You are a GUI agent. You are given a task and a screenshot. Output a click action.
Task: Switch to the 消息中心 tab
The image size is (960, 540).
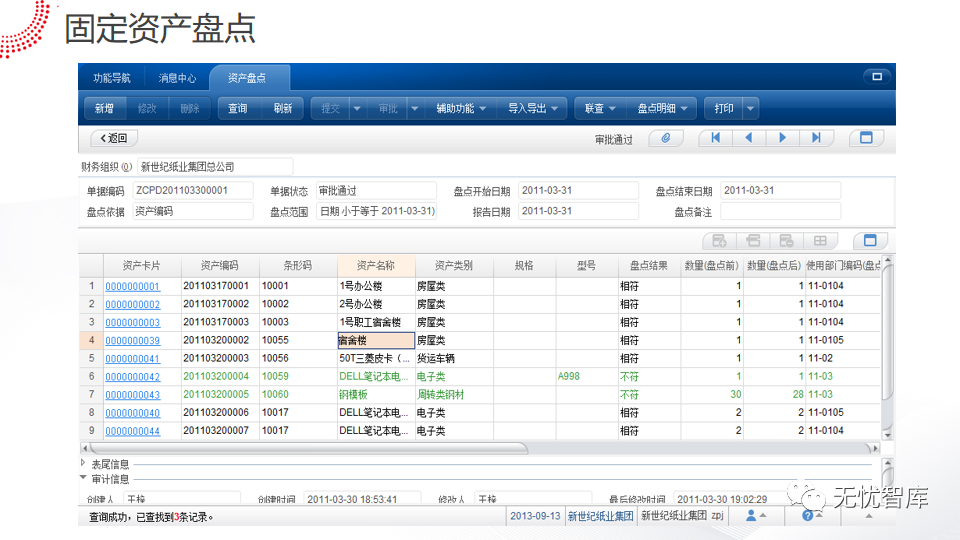coord(177,78)
